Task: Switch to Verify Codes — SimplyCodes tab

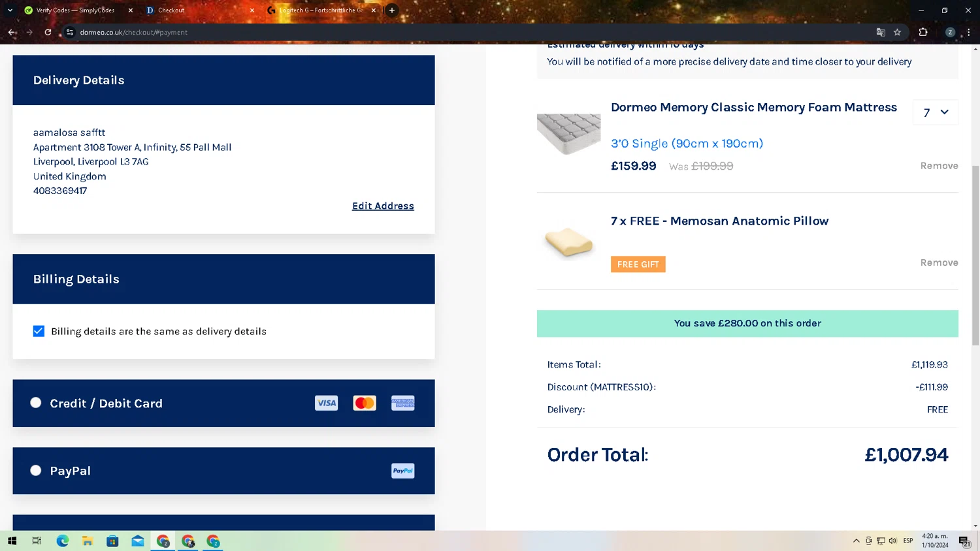Action: click(74, 10)
